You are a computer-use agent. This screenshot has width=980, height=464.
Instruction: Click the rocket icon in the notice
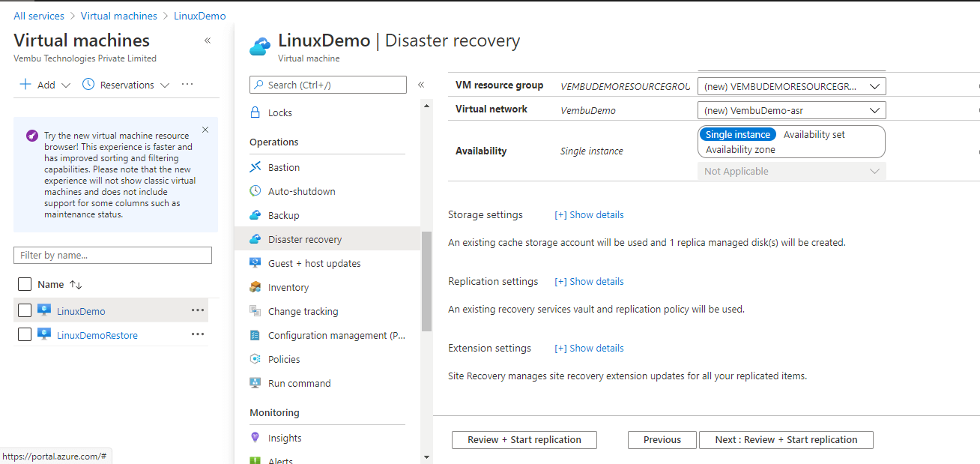tap(32, 136)
